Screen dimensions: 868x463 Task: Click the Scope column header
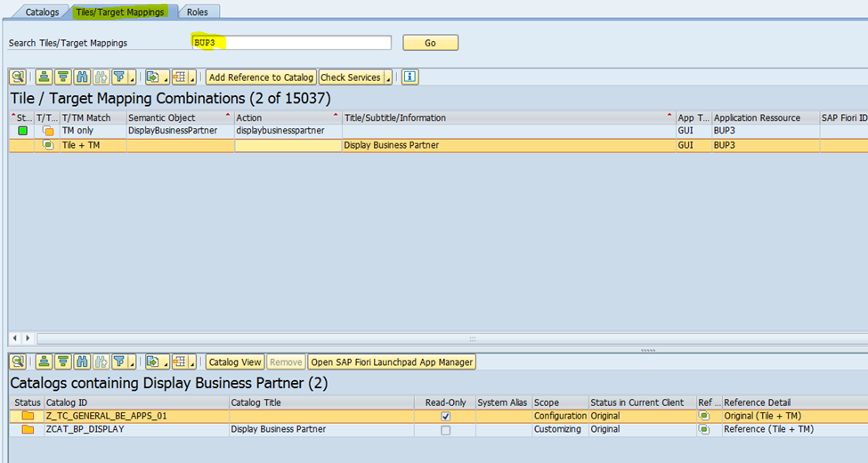coord(560,402)
